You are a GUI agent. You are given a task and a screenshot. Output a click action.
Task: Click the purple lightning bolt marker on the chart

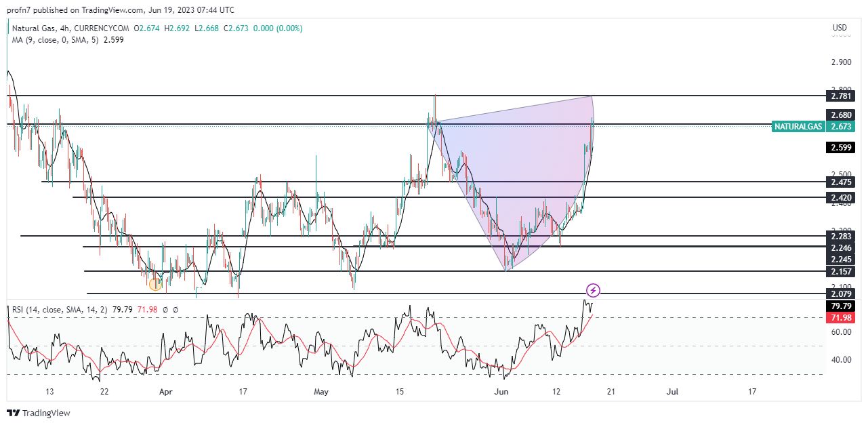593,291
